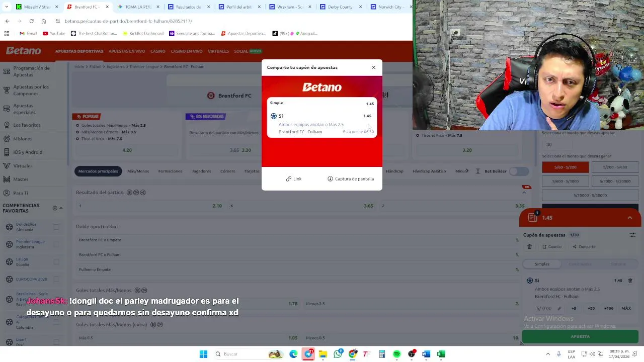This screenshot has height=362, width=644.
Task: Copy the bet slip Link
Action: click(x=294, y=178)
